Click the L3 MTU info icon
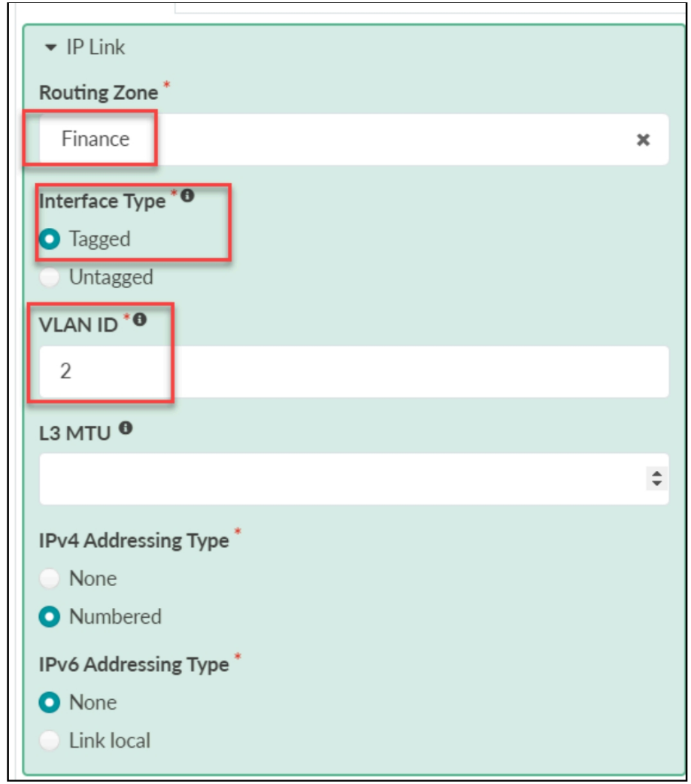691x784 pixels. [x=126, y=428]
